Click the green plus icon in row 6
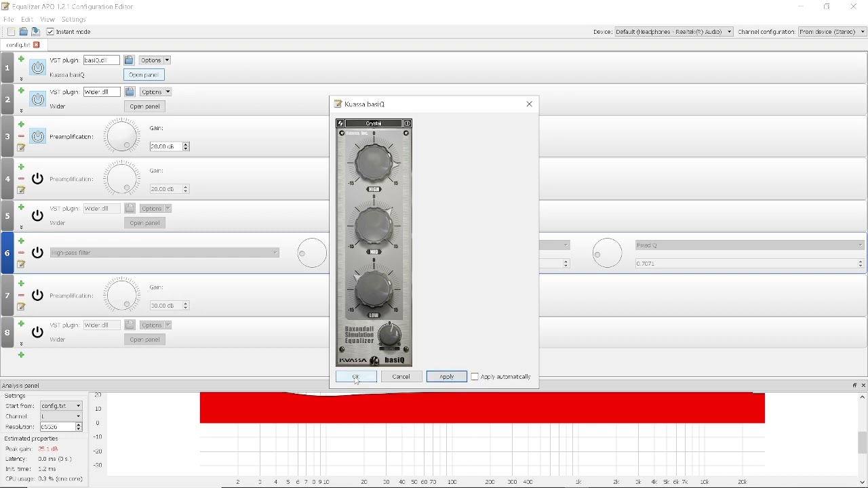Image resolution: width=868 pixels, height=488 pixels. (x=21, y=241)
